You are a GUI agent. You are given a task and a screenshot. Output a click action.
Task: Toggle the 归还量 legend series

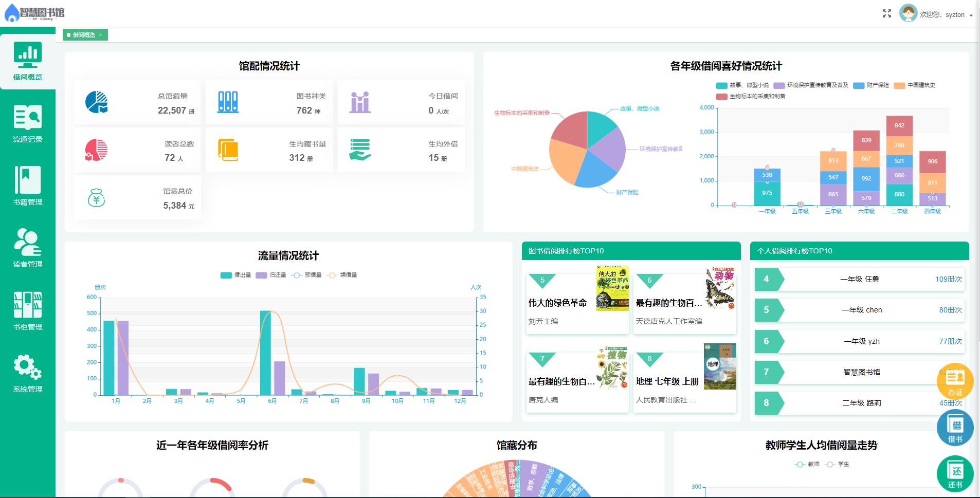271,275
